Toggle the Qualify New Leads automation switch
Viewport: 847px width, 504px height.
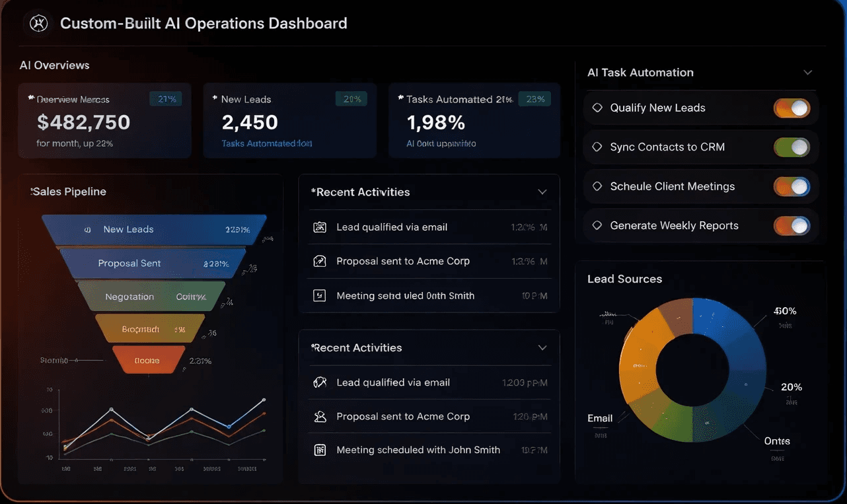coord(792,108)
